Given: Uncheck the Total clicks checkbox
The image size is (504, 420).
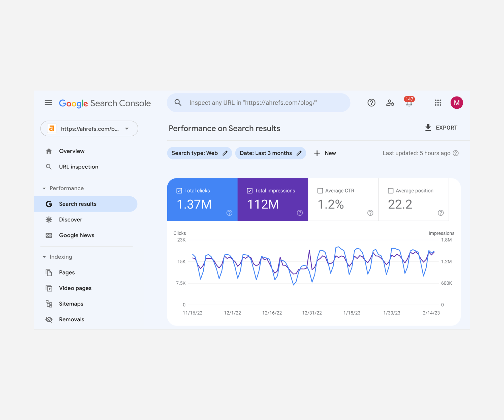Looking at the screenshot, I should tap(179, 191).
